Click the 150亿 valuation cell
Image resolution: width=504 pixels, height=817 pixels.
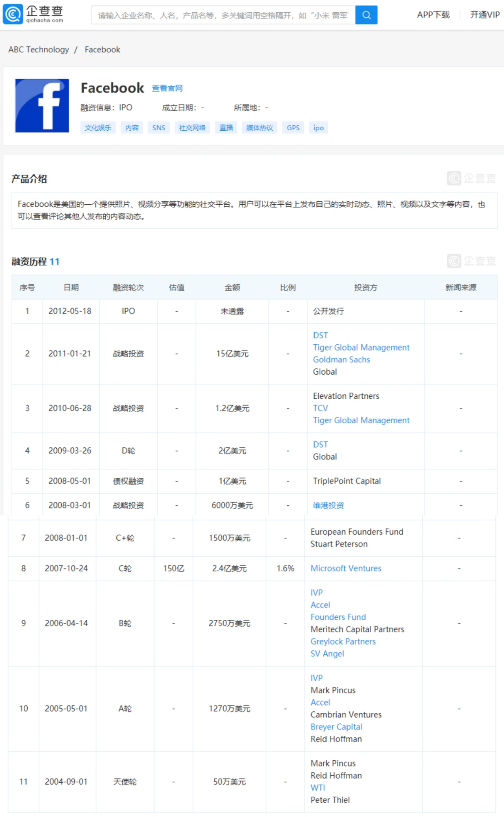[173, 568]
